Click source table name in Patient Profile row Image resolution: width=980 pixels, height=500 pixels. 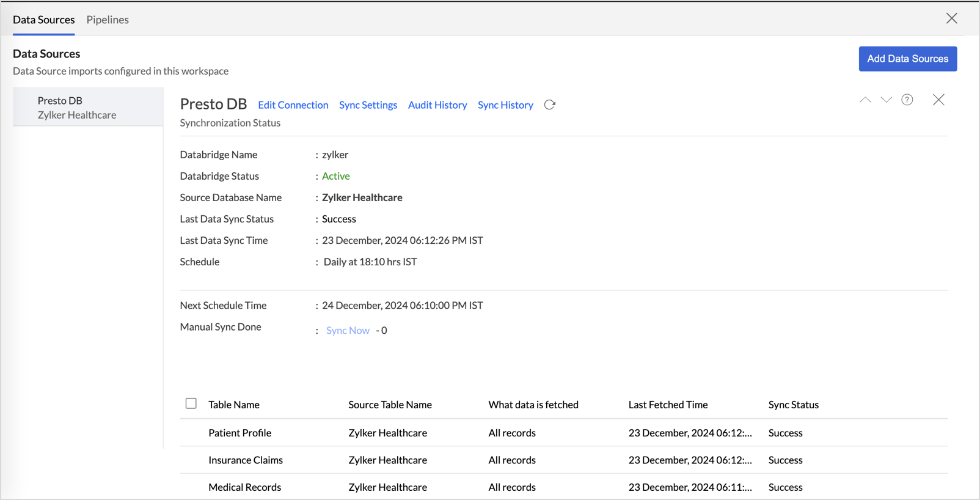pyautogui.click(x=388, y=433)
